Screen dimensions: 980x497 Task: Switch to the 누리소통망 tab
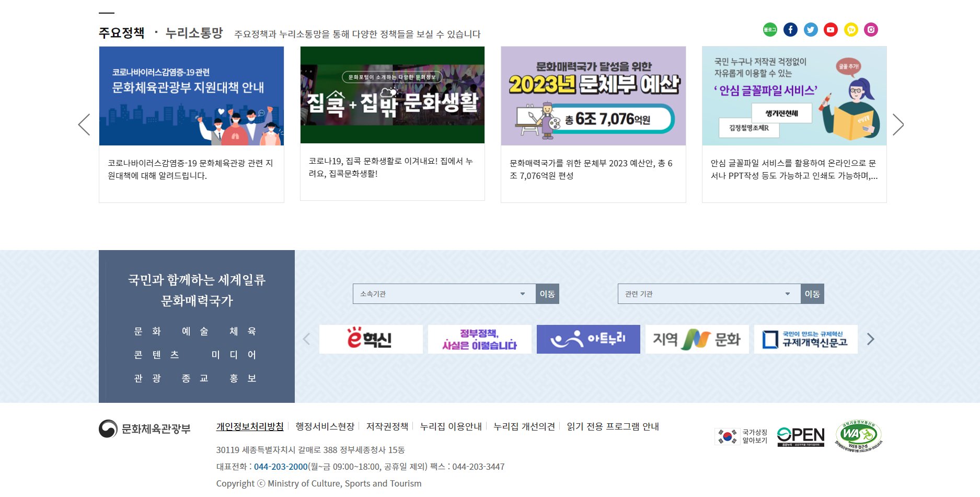click(194, 33)
